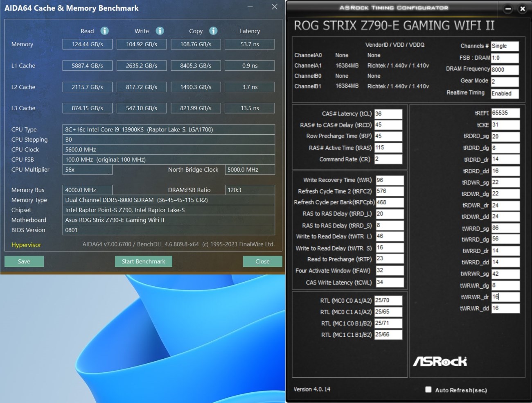Click the Read column info icon

coord(105,31)
